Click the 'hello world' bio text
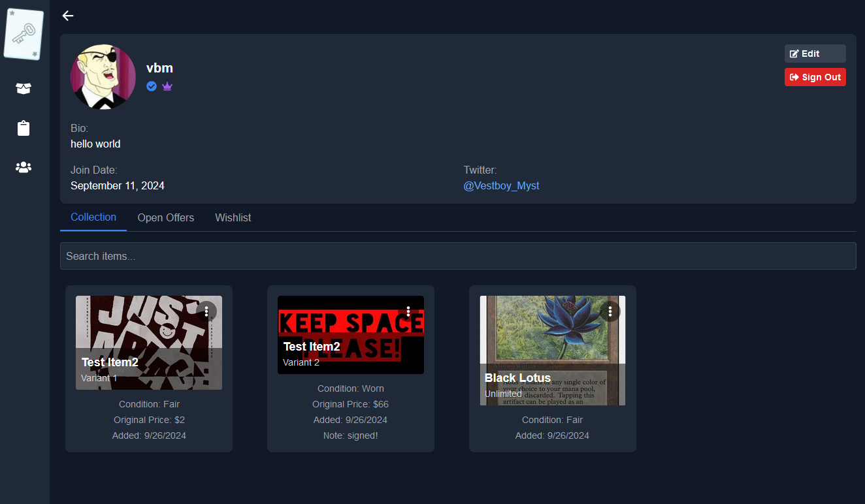 (x=95, y=144)
